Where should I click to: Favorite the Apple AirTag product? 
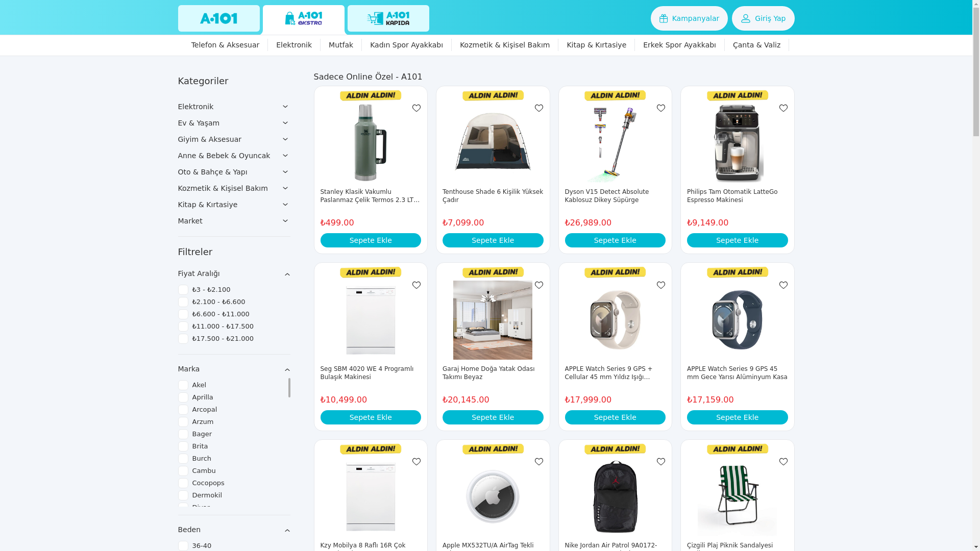[539, 462]
